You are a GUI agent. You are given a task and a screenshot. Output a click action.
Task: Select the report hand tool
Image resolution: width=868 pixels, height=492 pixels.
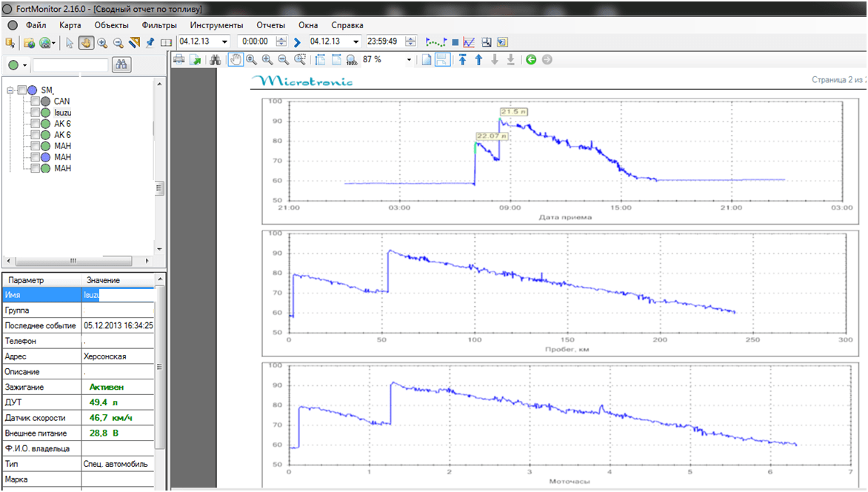click(x=236, y=60)
